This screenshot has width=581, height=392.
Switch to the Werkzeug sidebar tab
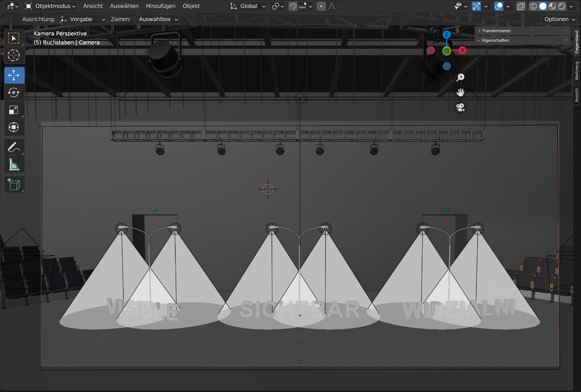(577, 71)
